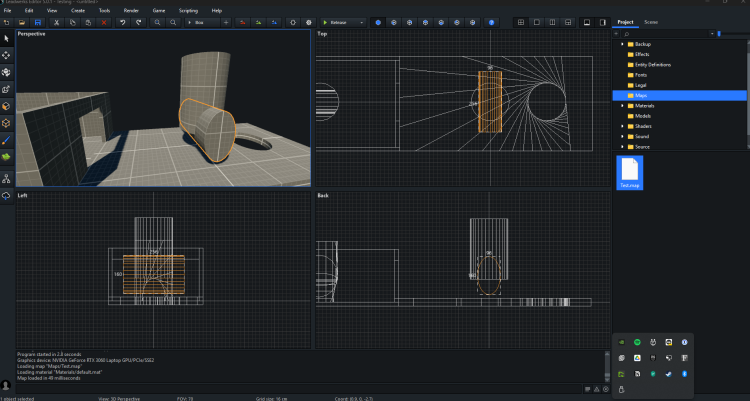Viewport: 750px width, 401px height.
Task: Click the Redo arrow icon
Action: [137, 21]
